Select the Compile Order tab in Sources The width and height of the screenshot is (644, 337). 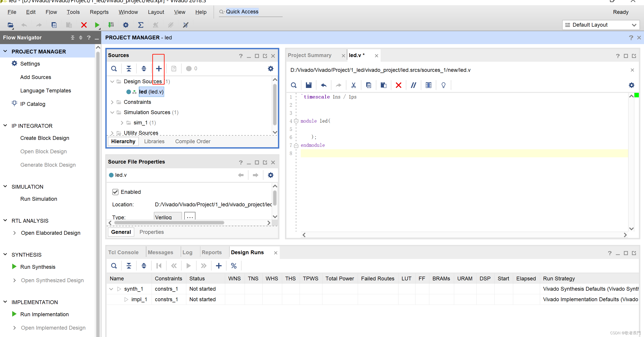(193, 141)
